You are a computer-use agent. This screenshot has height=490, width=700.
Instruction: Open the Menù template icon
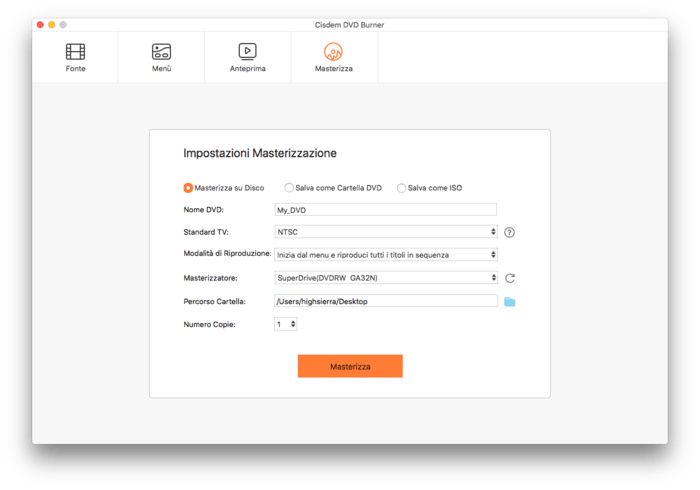pyautogui.click(x=161, y=51)
